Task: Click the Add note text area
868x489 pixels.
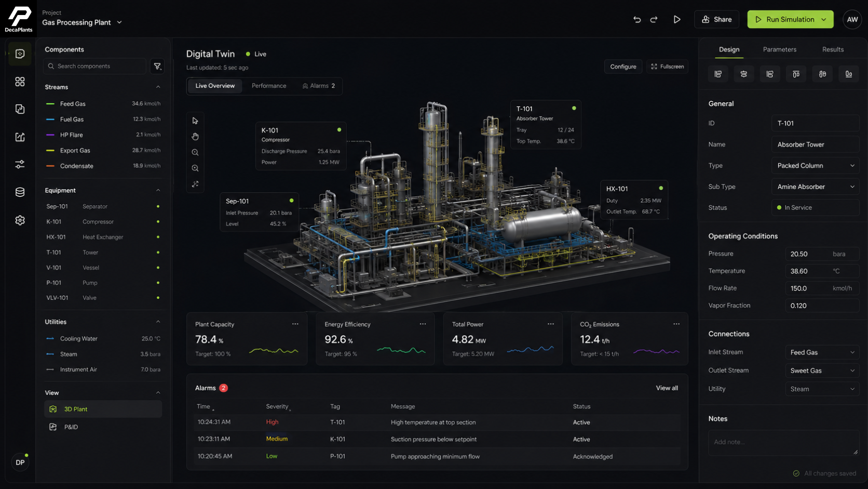Action: pos(783,443)
